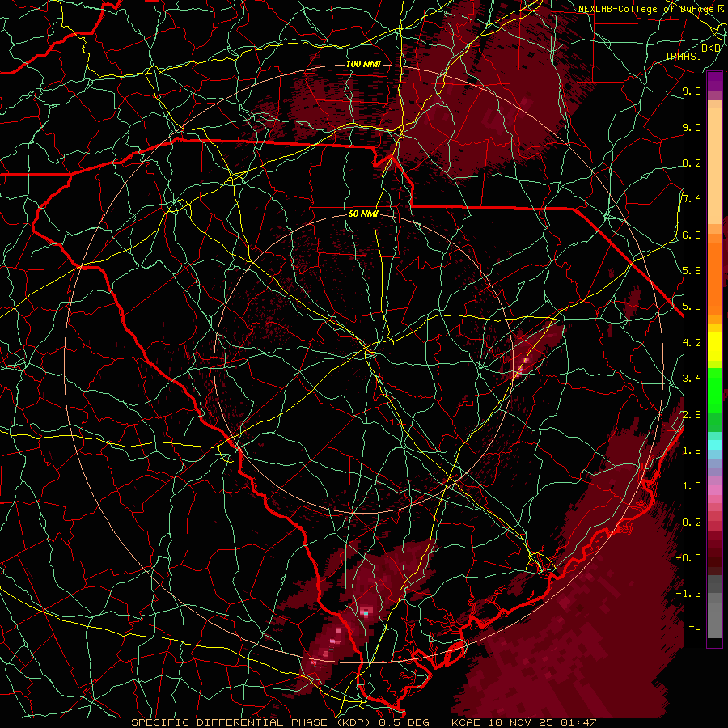Image resolution: width=728 pixels, height=728 pixels.
Task: Select the [PHAS] units label
Action: click(x=684, y=56)
